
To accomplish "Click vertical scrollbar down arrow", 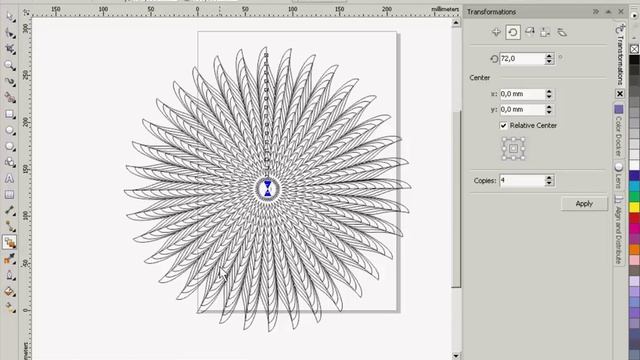I will click(456, 356).
